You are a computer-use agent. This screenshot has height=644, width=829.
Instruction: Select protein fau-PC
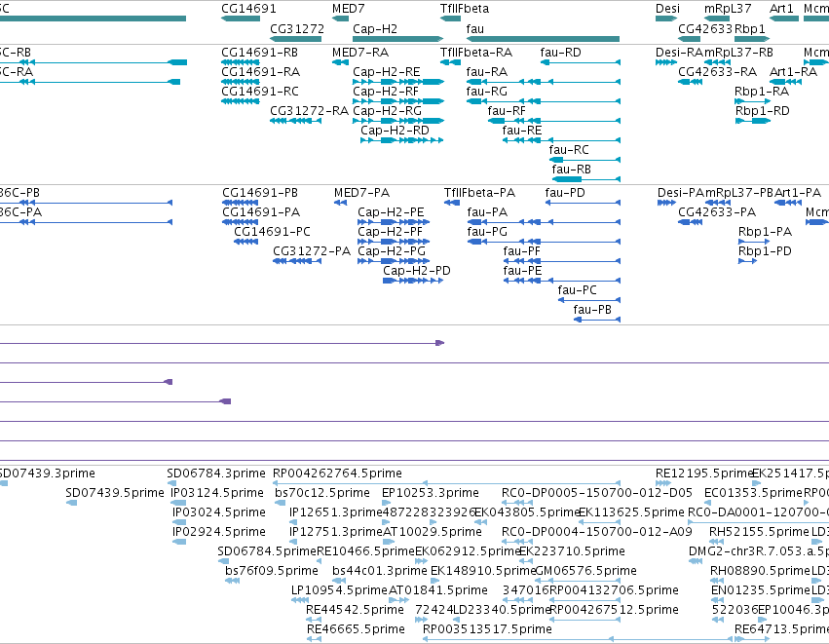pos(589,300)
